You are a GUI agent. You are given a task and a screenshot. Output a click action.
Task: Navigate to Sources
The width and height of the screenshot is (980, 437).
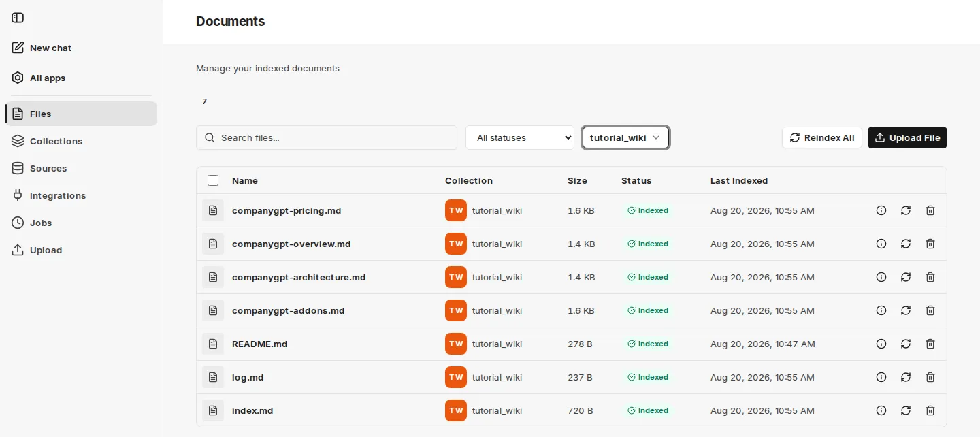click(x=82, y=168)
